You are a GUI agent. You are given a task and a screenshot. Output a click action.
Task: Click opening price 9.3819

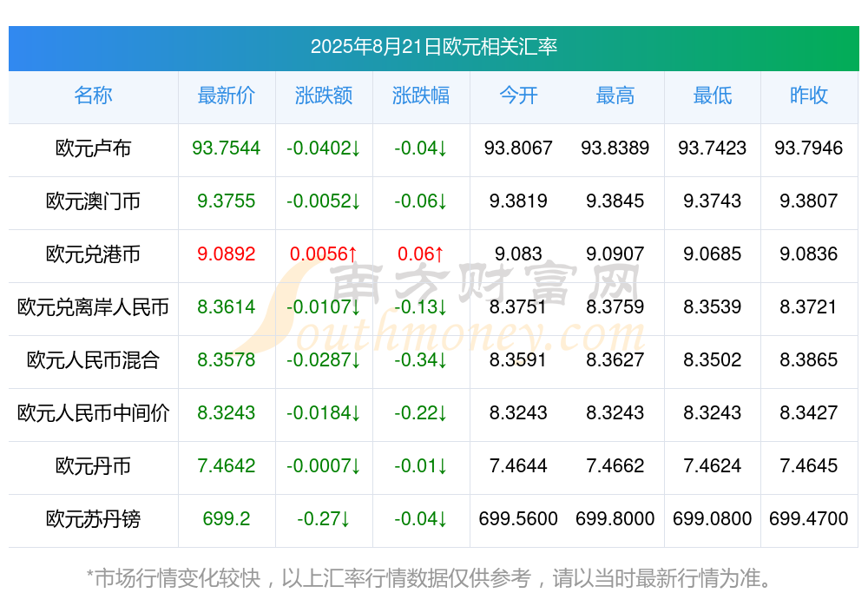click(x=518, y=201)
